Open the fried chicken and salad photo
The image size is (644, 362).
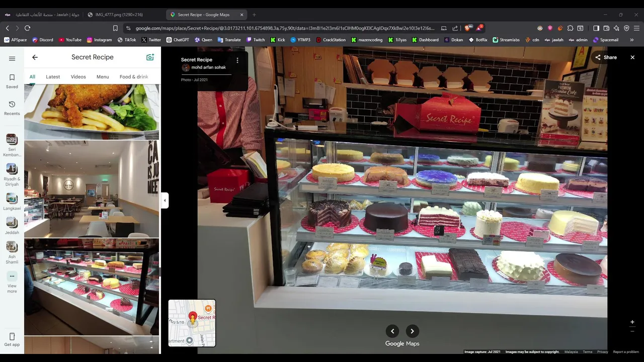pyautogui.click(x=92, y=112)
